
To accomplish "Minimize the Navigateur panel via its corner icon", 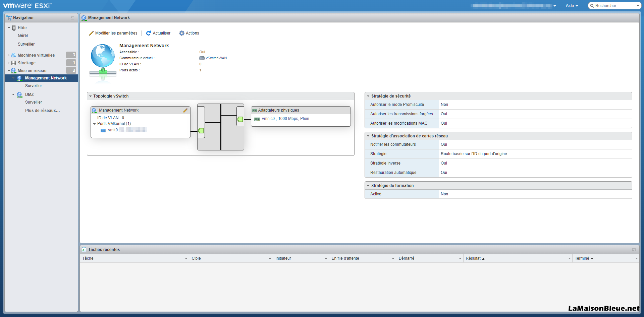I will pyautogui.click(x=72, y=18).
